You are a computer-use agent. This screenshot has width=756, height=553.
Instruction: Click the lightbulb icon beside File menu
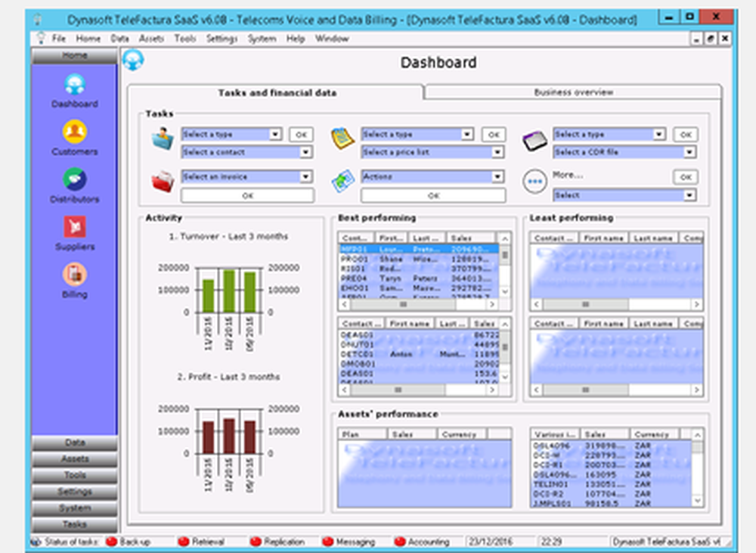41,38
